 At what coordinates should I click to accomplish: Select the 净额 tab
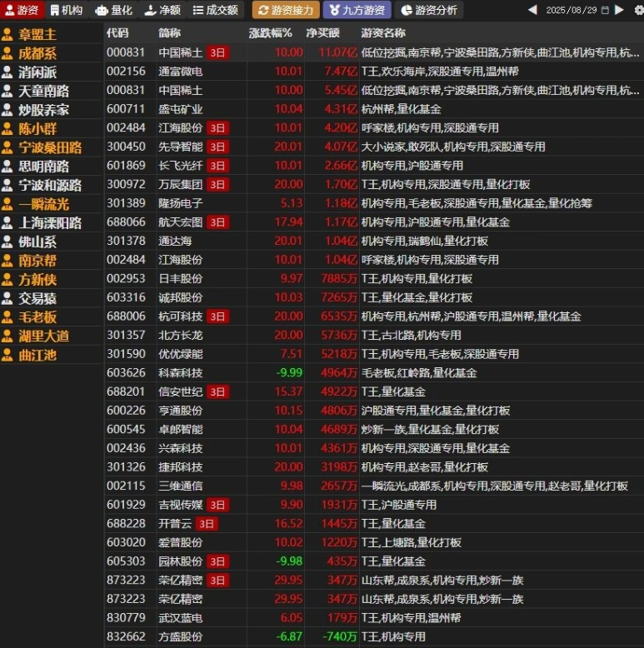(162, 10)
